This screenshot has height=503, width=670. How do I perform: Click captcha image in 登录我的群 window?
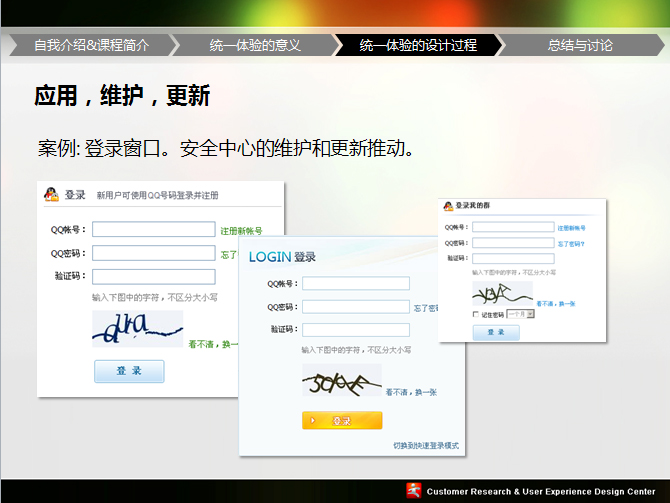tap(502, 293)
